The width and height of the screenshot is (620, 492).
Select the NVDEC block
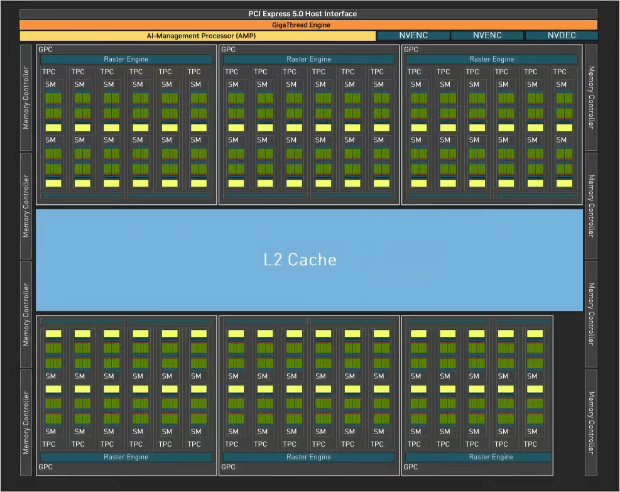pos(561,35)
